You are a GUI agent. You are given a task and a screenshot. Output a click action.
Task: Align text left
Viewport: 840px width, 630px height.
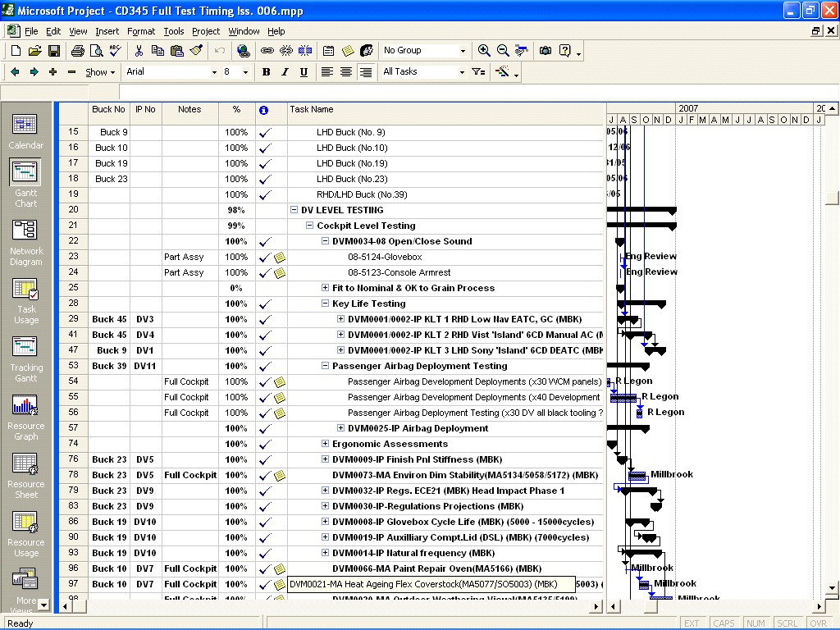tap(326, 72)
